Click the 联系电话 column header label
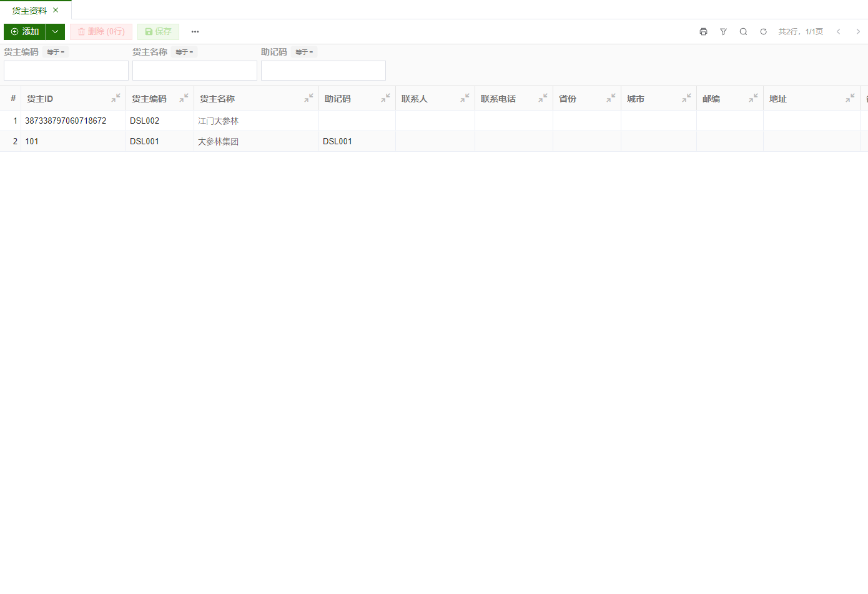This screenshot has height=594, width=868. tap(498, 99)
